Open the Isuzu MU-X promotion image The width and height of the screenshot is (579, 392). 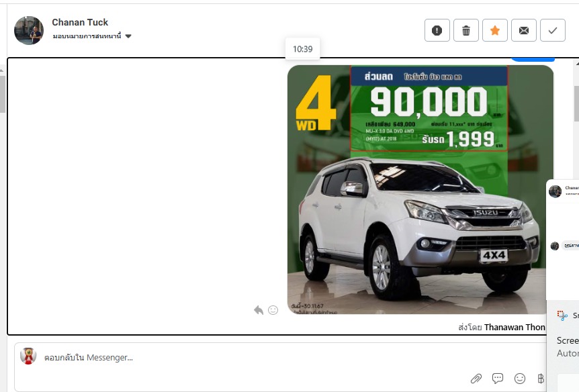click(420, 190)
